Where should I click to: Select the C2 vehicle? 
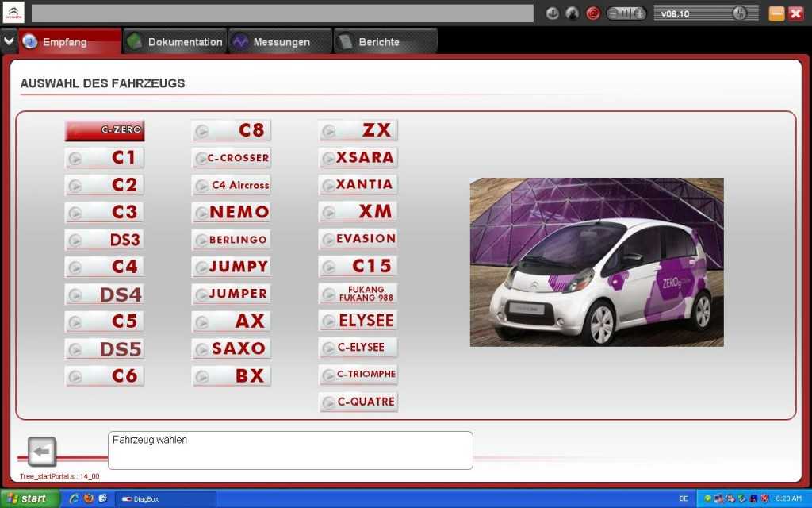[x=105, y=185]
